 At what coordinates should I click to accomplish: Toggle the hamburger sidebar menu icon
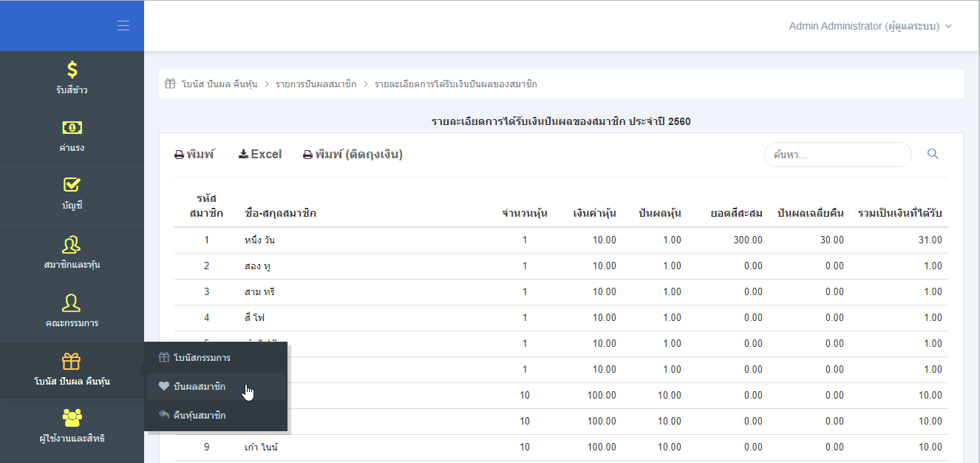(x=123, y=26)
